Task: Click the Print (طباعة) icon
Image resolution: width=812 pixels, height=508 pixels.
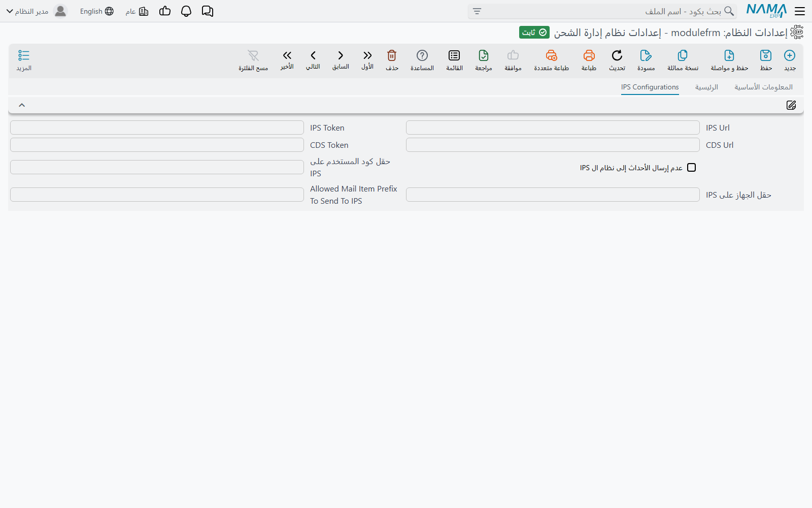Action: pos(589,55)
